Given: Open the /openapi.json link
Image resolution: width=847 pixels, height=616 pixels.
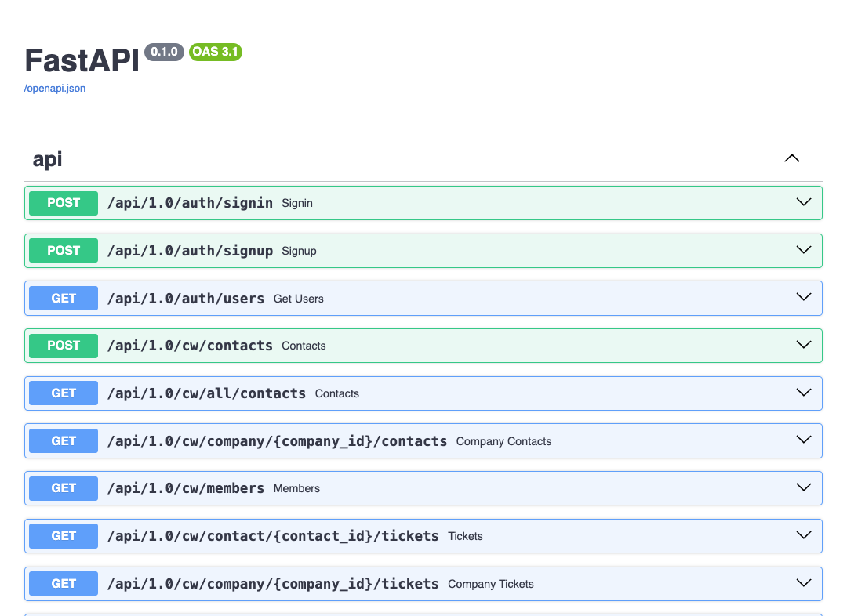Looking at the screenshot, I should (55, 88).
